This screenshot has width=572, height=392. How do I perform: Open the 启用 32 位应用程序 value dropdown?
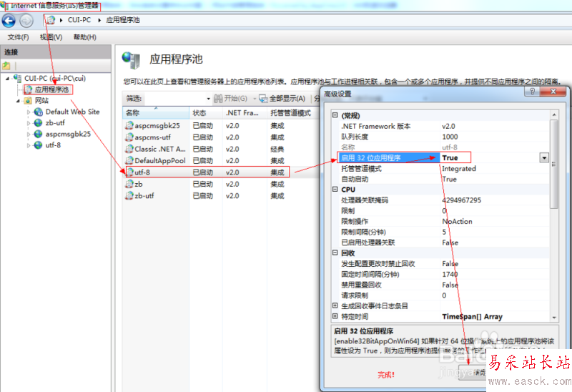(544, 157)
